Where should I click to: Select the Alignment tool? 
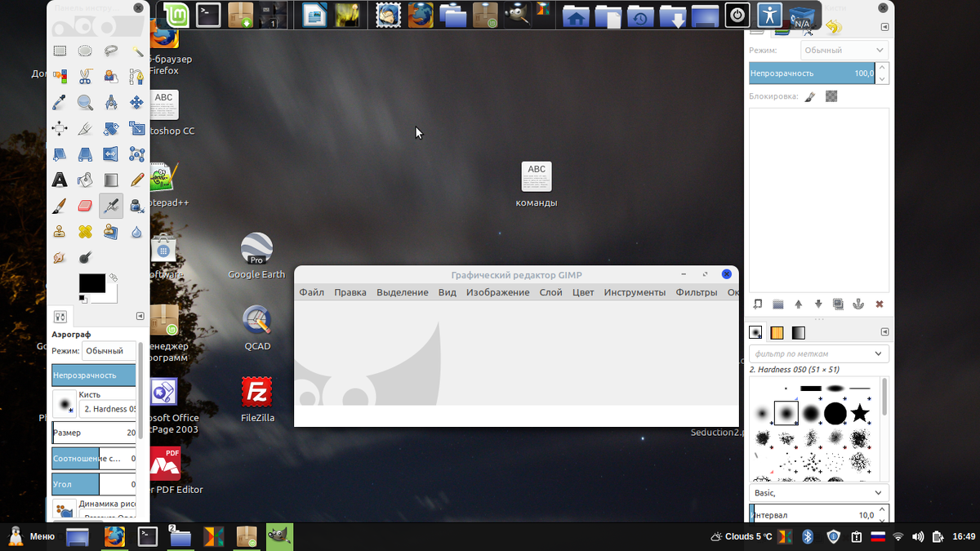tap(60, 129)
